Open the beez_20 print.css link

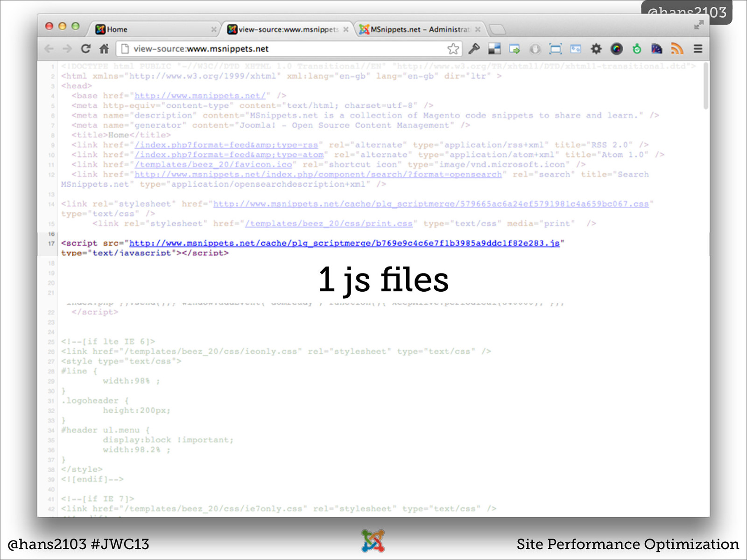[329, 224]
